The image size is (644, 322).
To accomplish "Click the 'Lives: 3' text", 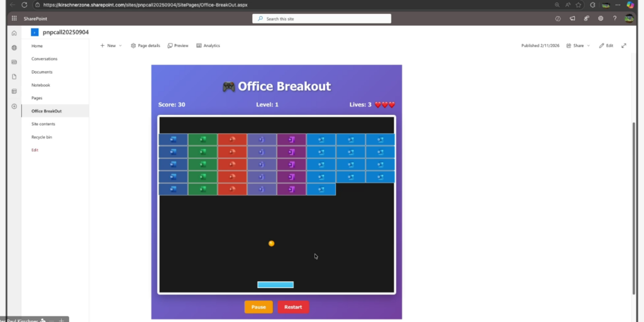I will (360, 105).
